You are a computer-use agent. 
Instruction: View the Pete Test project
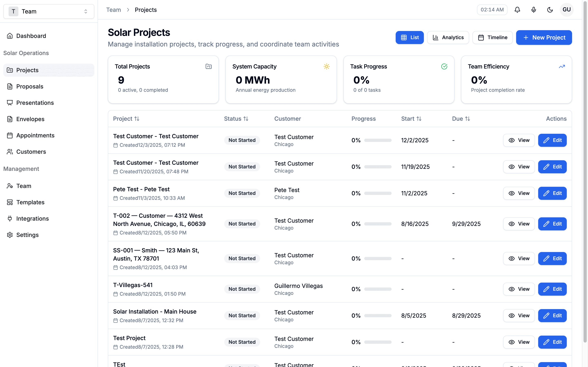(x=519, y=193)
